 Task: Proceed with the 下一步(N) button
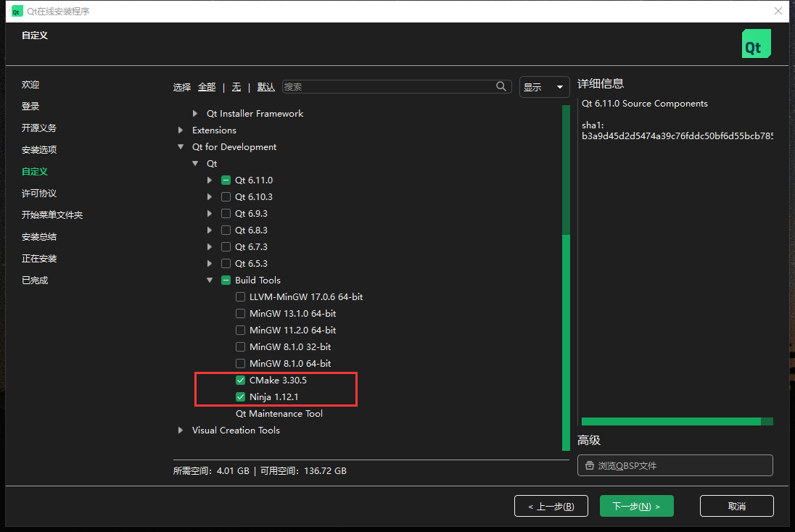636,506
